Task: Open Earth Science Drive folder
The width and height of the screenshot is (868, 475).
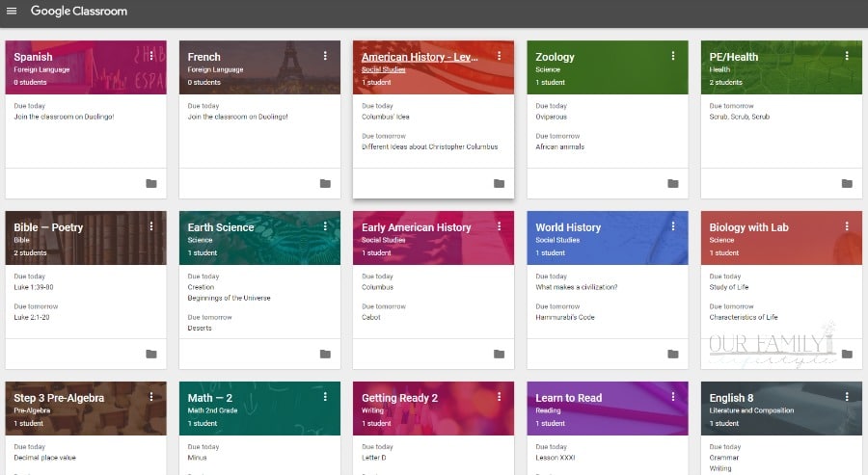Action: point(325,354)
